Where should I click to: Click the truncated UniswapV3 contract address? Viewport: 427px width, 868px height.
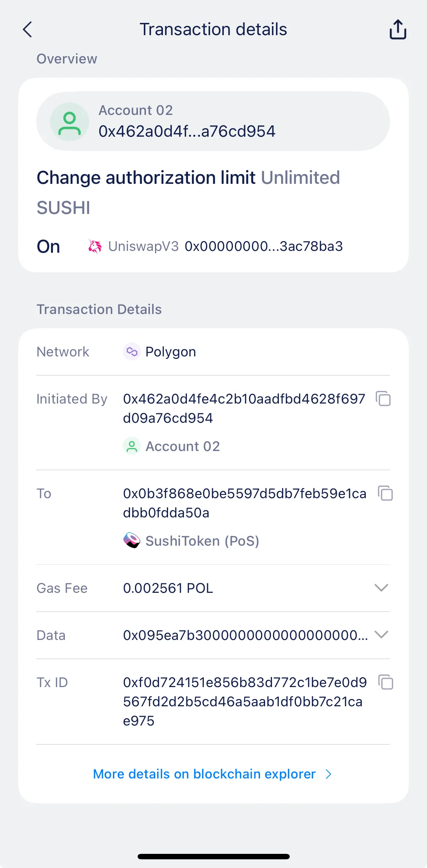click(x=263, y=246)
